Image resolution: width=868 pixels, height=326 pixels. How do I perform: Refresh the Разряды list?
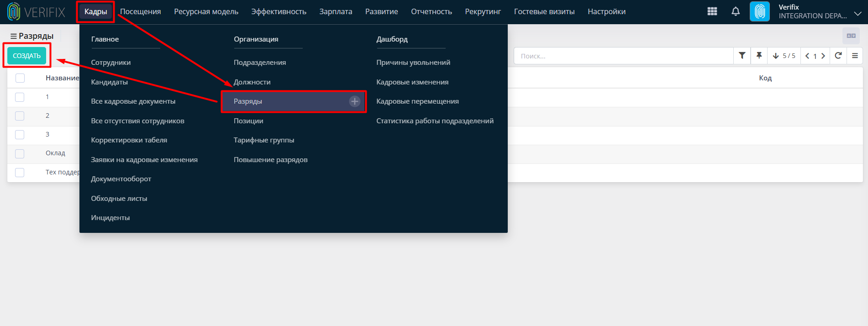[x=838, y=56]
